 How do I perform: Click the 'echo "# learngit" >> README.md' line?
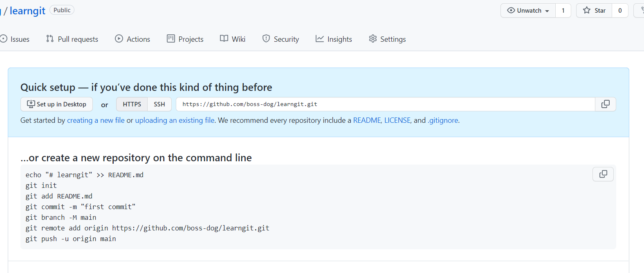[85, 175]
